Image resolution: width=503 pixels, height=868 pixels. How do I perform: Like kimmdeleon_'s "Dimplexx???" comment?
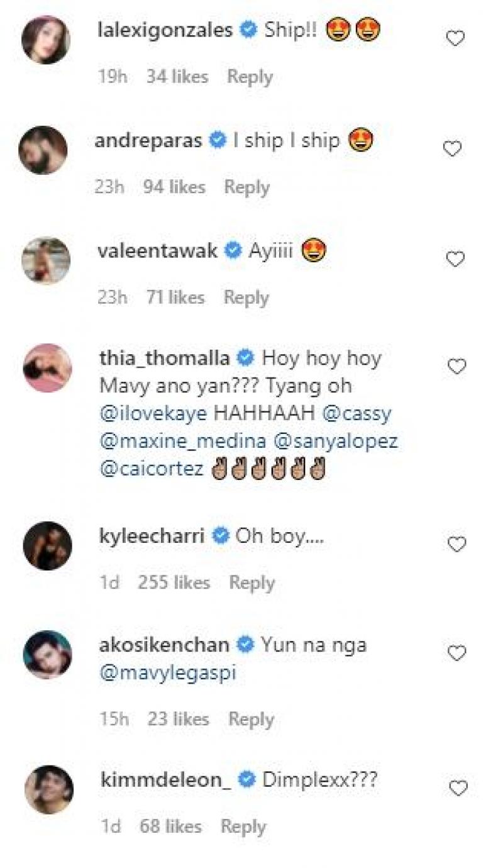[458, 788]
